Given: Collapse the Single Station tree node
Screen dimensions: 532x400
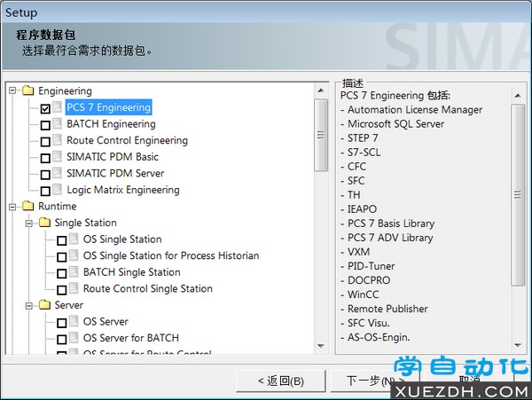Looking at the screenshot, I should click(x=29, y=223).
